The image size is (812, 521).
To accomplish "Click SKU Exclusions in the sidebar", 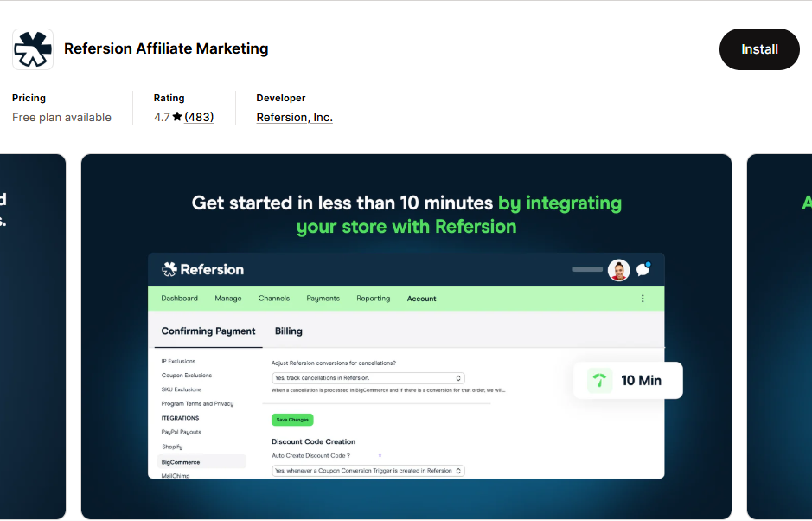I will pyautogui.click(x=182, y=389).
